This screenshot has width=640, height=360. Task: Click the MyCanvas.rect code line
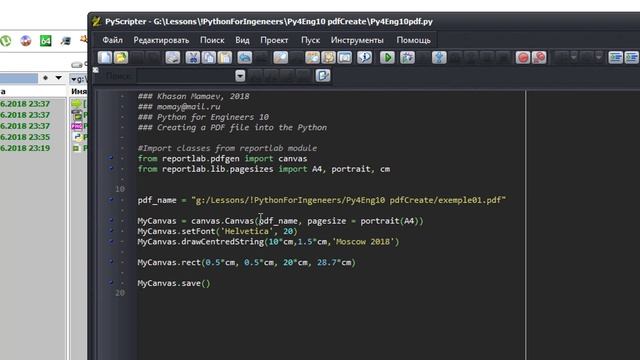coord(247,262)
